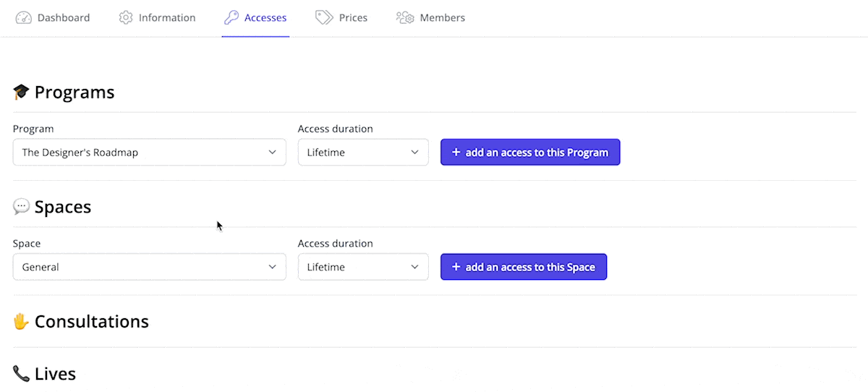Open The Designer's Roadmap program dropdown
This screenshot has width=868, height=392.
pyautogui.click(x=150, y=153)
